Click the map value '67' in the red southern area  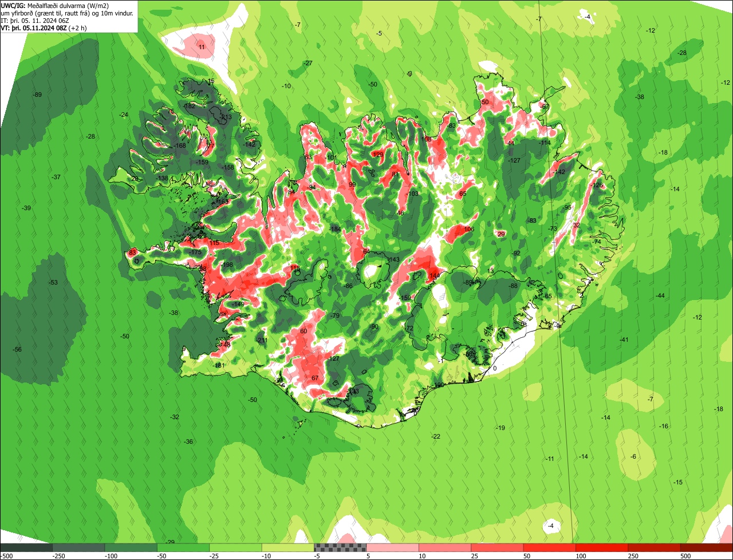(314, 378)
